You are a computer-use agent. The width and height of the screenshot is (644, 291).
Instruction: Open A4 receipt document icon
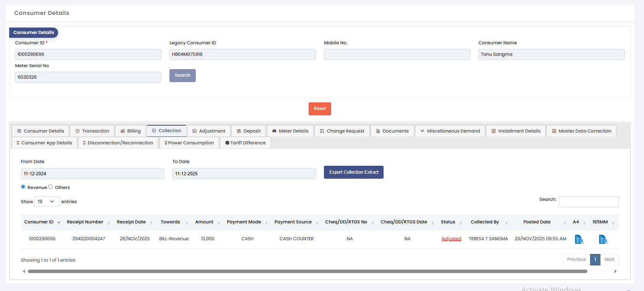click(x=579, y=239)
